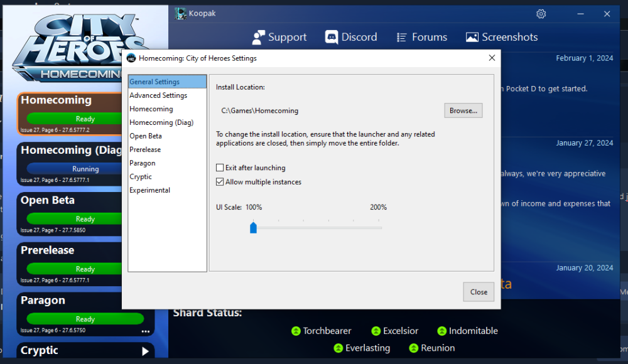Uncheck Allow multiple instances
Viewport: 628px width, 364px height.
pos(220,182)
